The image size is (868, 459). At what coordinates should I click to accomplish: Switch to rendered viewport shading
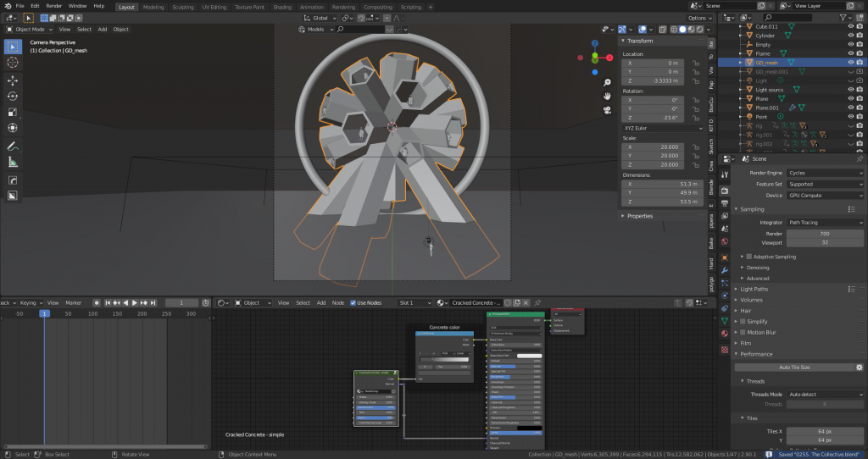pyautogui.click(x=699, y=30)
